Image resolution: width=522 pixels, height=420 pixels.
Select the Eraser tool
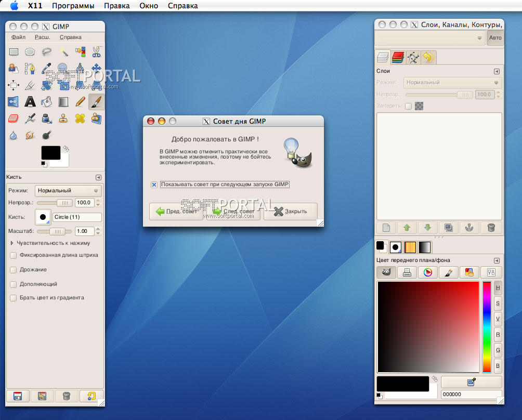pyautogui.click(x=14, y=119)
